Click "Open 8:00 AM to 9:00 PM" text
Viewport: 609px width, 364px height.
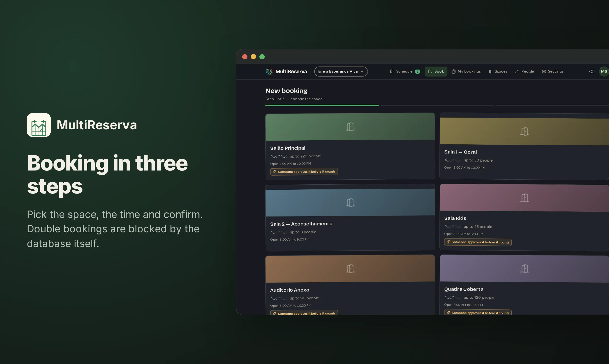click(290, 239)
